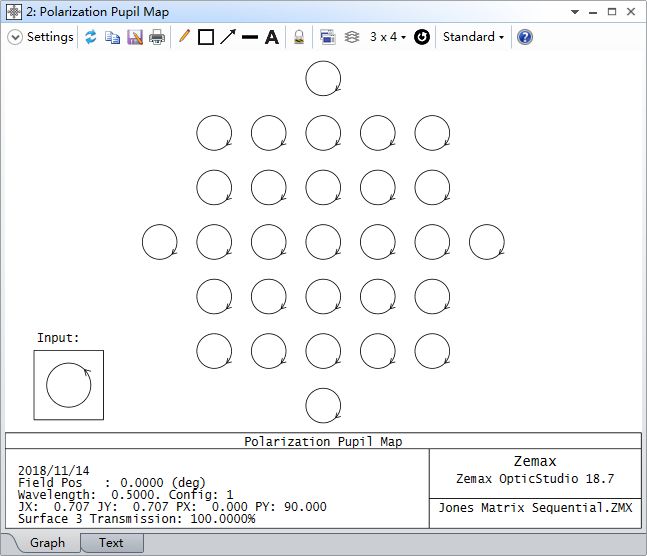Switch to the Graph tab
647x556 pixels.
tap(47, 542)
